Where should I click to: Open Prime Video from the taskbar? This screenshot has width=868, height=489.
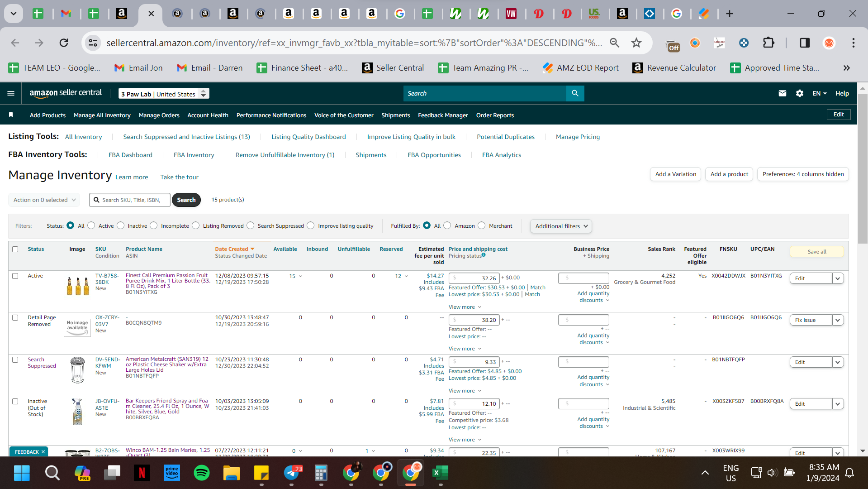[171, 473]
